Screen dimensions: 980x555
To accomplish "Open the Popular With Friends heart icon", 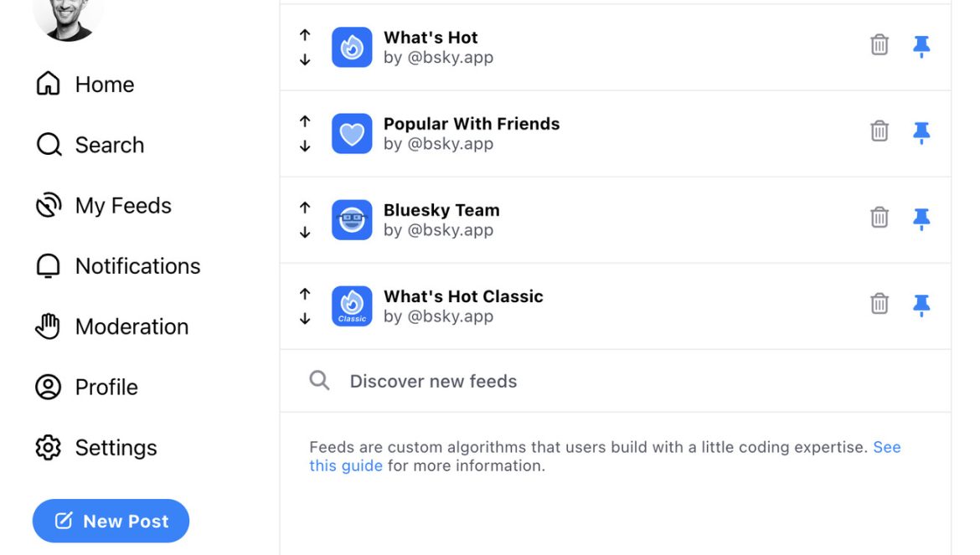I will tap(352, 134).
